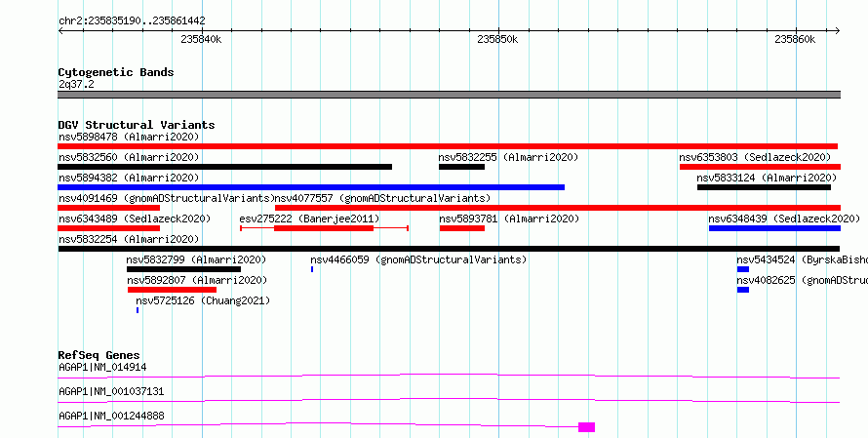Click the 235840k ruler position label
The width and height of the screenshot is (868, 438).
point(202,39)
